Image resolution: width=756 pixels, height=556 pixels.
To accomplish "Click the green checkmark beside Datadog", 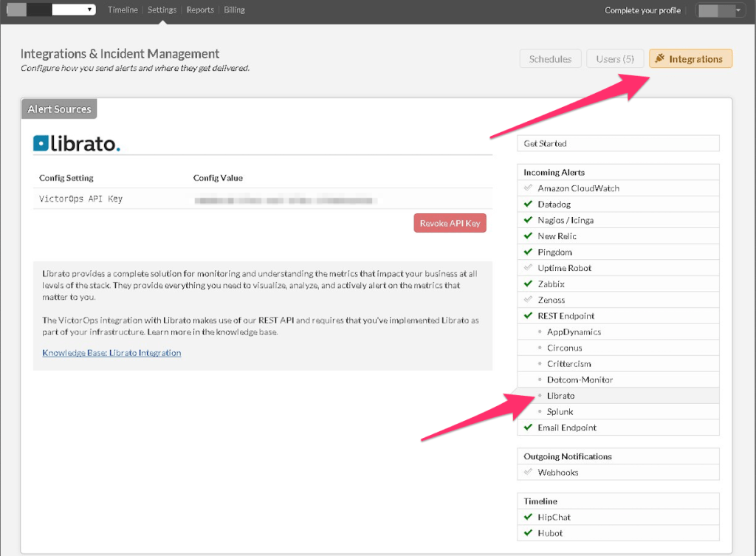I will (528, 205).
